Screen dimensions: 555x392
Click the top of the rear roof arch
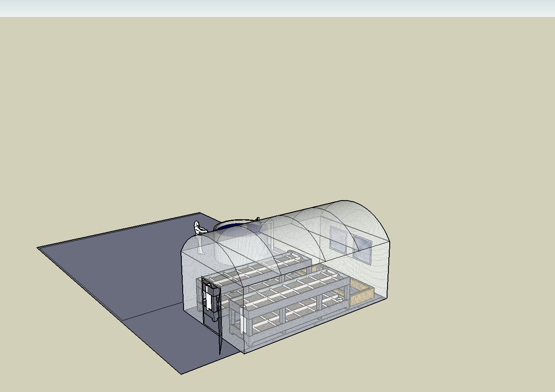pos(344,201)
